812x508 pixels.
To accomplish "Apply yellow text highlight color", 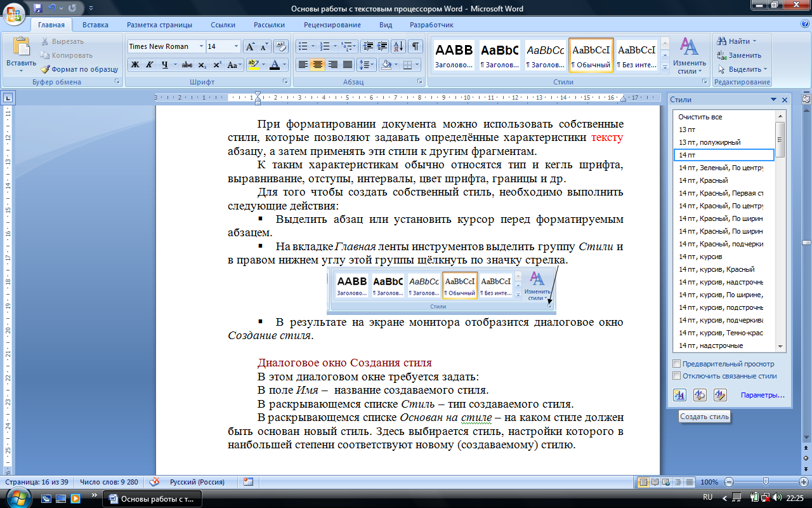I will tap(252, 65).
